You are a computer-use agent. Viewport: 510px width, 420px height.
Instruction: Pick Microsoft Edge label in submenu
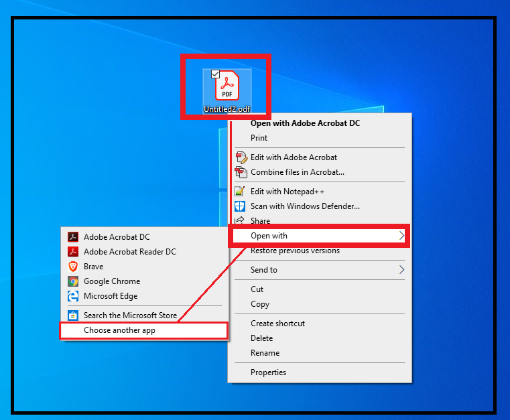coord(111,296)
